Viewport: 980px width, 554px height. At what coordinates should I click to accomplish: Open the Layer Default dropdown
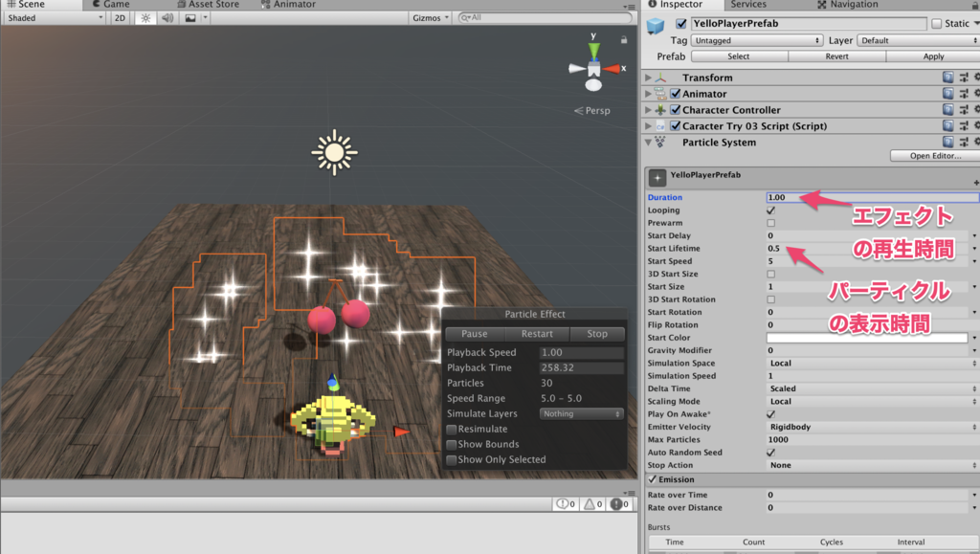point(918,40)
